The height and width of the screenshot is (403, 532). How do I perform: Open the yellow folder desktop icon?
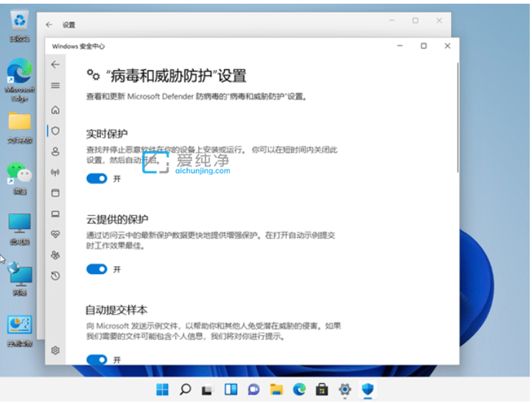point(20,127)
